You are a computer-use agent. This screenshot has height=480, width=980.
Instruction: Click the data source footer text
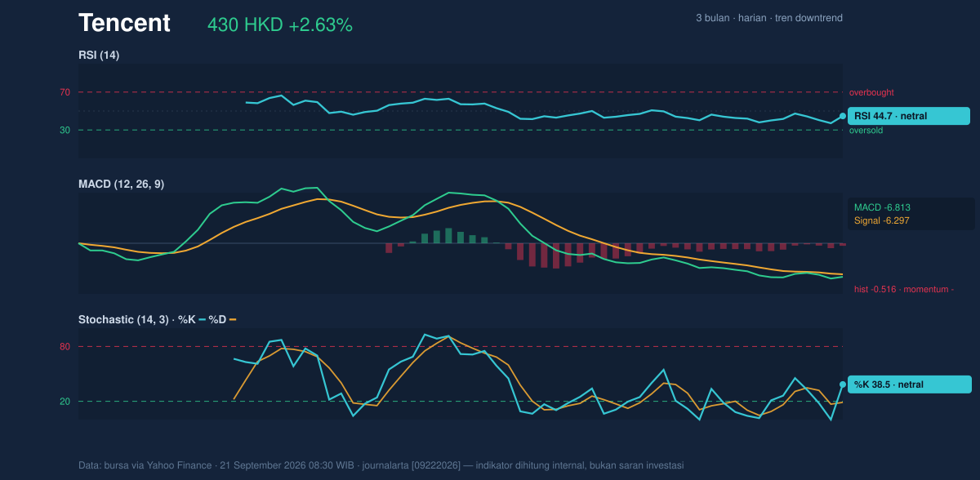coord(381,465)
